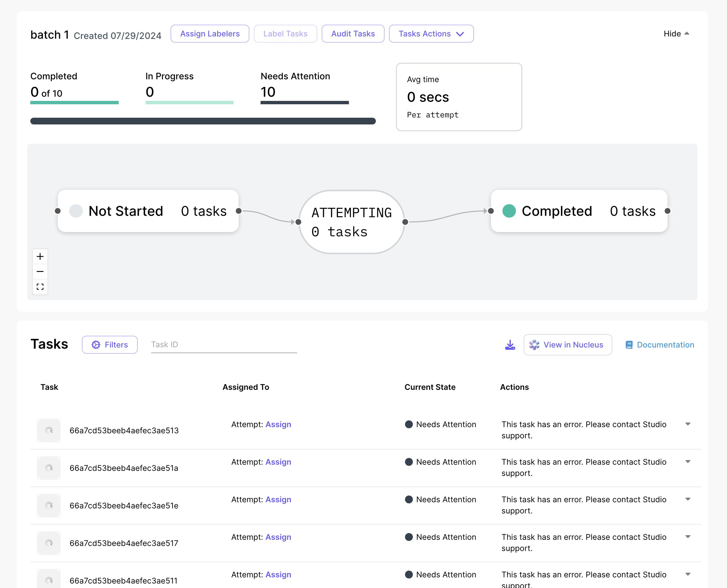
Task: Click Assign link for task 3ae51a
Action: pyautogui.click(x=278, y=462)
